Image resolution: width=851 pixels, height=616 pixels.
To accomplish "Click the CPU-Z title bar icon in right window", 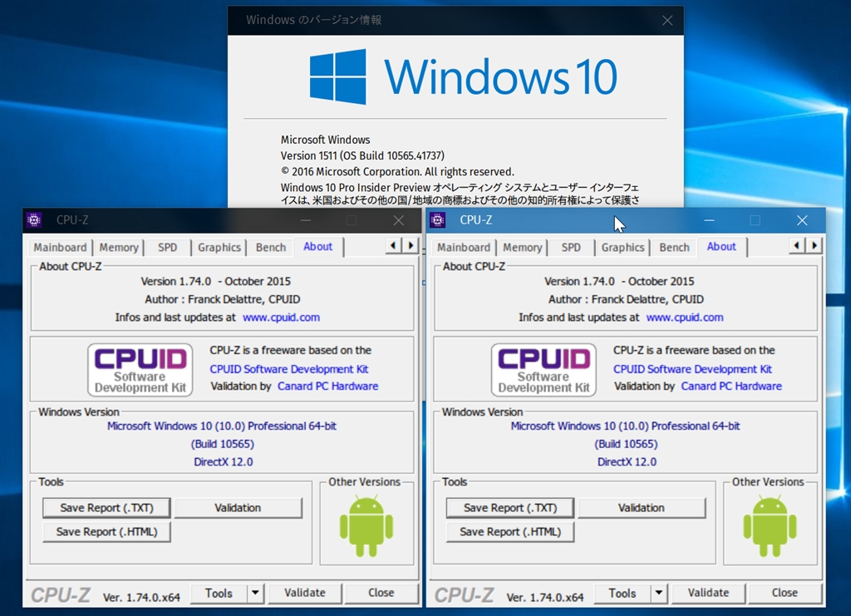I will click(x=437, y=219).
